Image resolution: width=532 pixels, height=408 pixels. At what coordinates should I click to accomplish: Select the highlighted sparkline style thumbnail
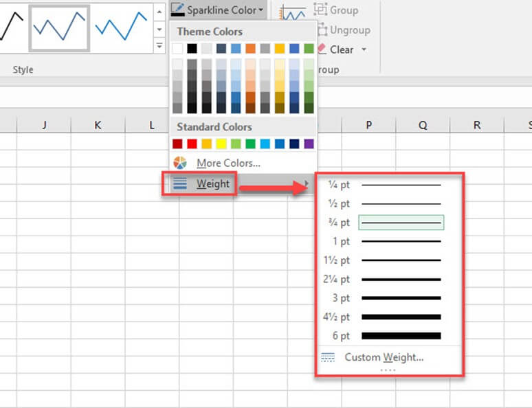click(59, 27)
